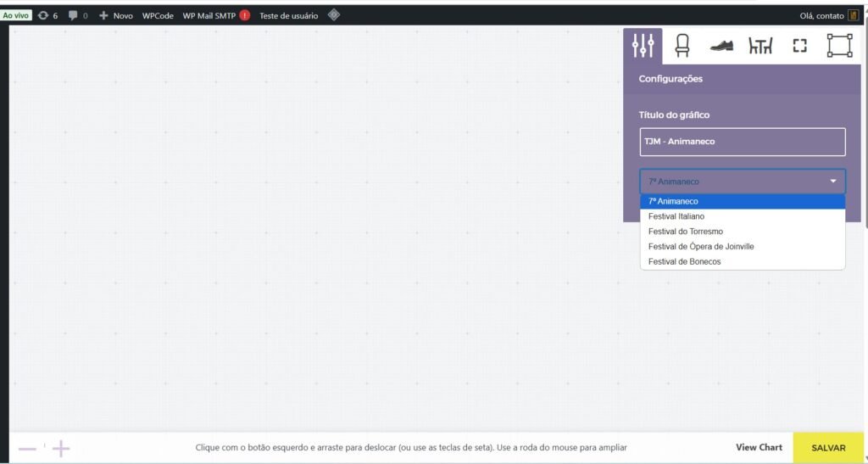Image resolution: width=868 pixels, height=464 pixels.
Task: Collapse the 7º Animaneco event dropdown
Action: (x=742, y=182)
